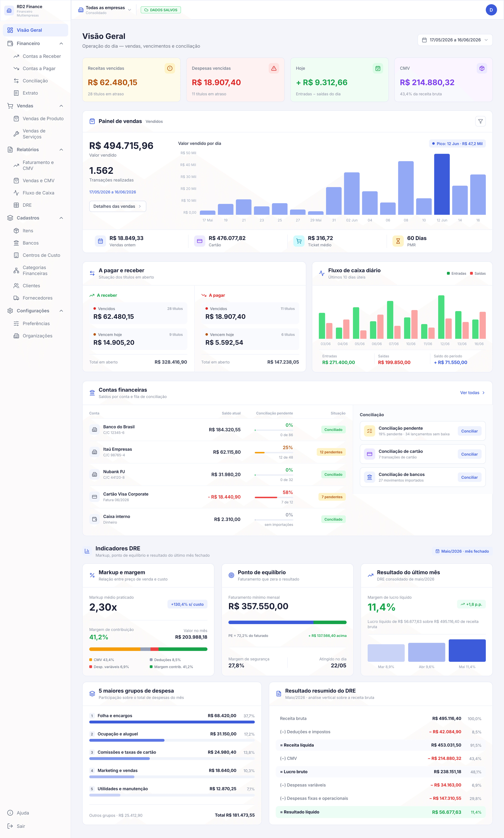Click the checklist icon of Conciliação pendente
Screen dimensions: 504x838
coord(369,431)
